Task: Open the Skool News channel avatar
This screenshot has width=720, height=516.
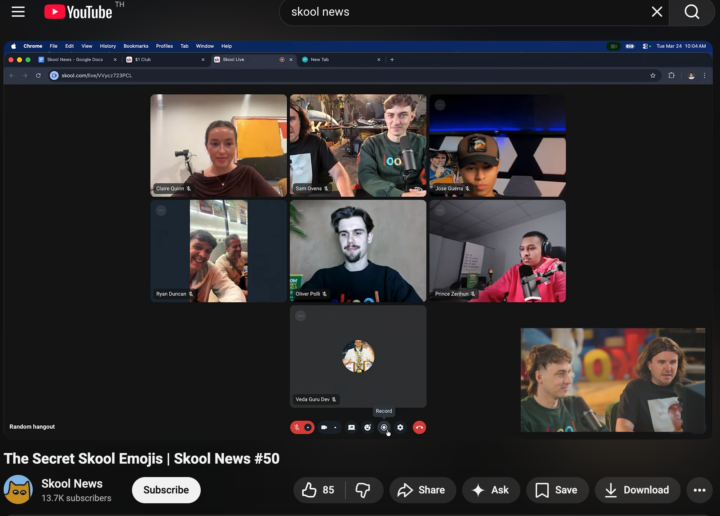Action: point(18,490)
